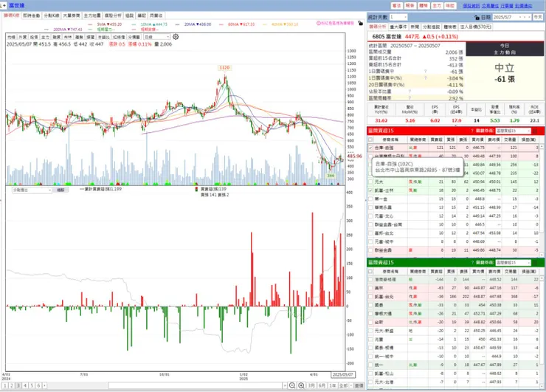Go to chart page 6
546x392 pixels.
pos(38,385)
